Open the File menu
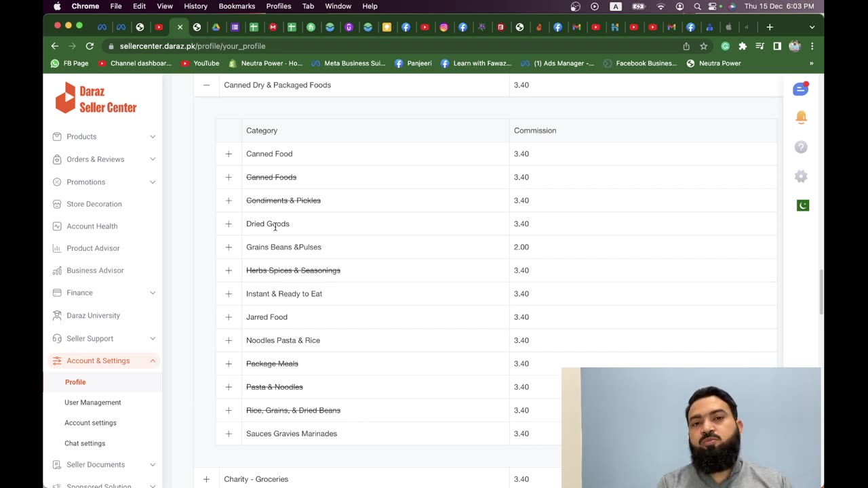Screen dimensions: 868x488 [x=116, y=6]
